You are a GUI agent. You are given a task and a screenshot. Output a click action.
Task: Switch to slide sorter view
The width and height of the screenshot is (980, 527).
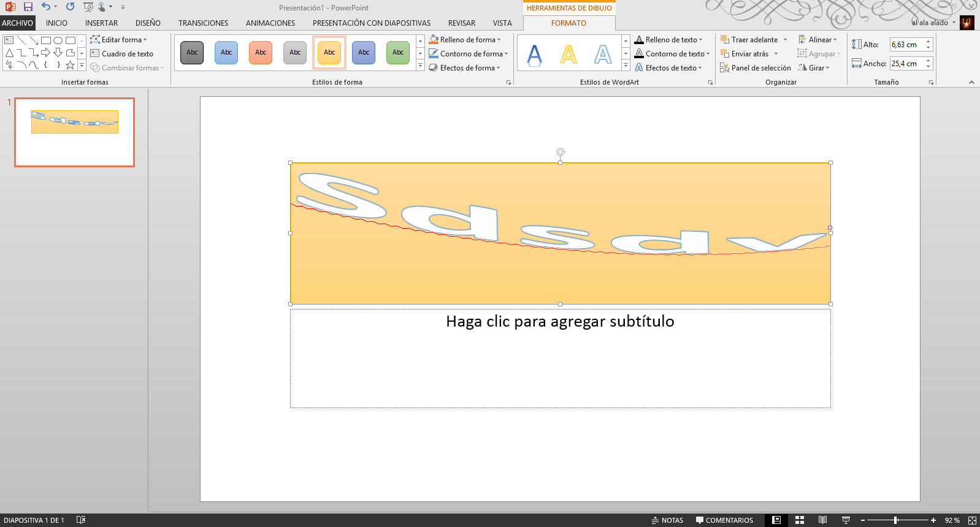(x=800, y=520)
